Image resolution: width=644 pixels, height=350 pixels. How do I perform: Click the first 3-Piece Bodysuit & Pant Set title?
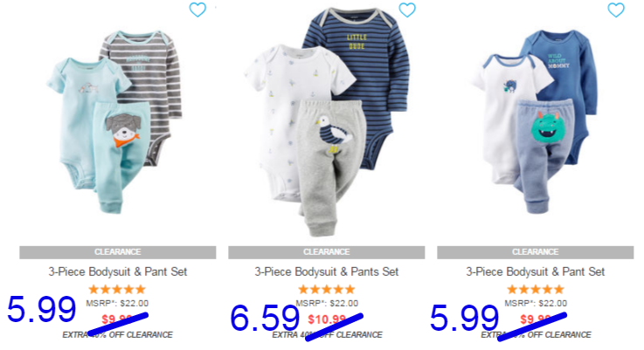tap(118, 271)
